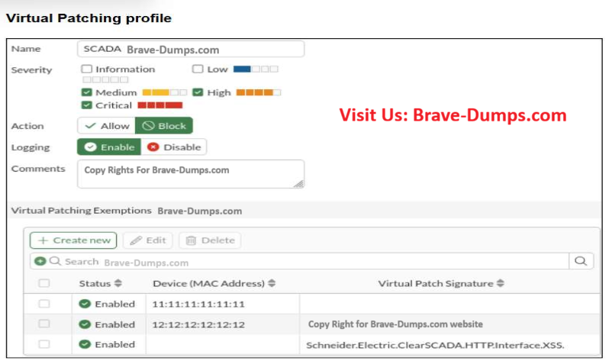Viewport: 609px width, 364px height.
Task: Disable logging with the Disable button
Action: [174, 147]
